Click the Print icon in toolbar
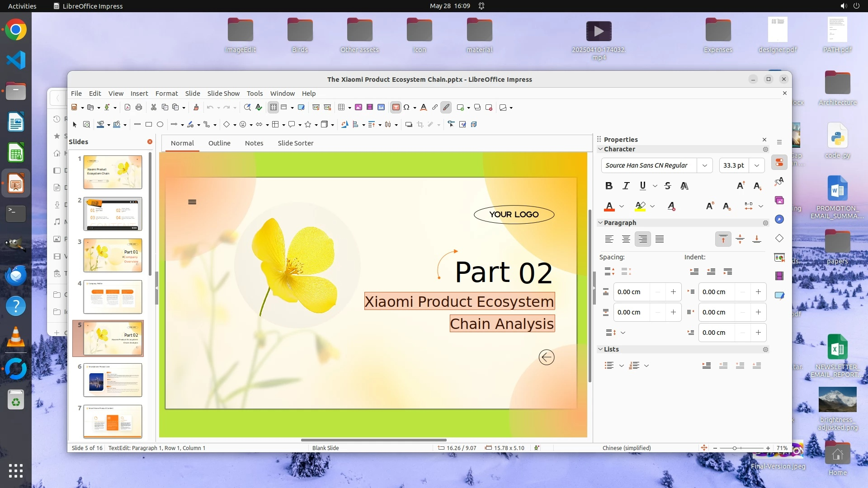 click(139, 108)
